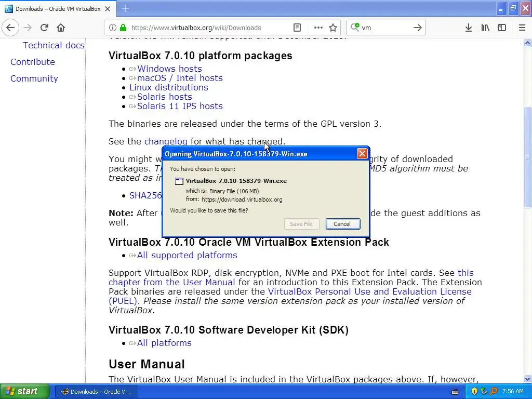Click the VirtualBox 7.0.10 platform packages heading
This screenshot has width=532, height=399.
(x=200, y=56)
